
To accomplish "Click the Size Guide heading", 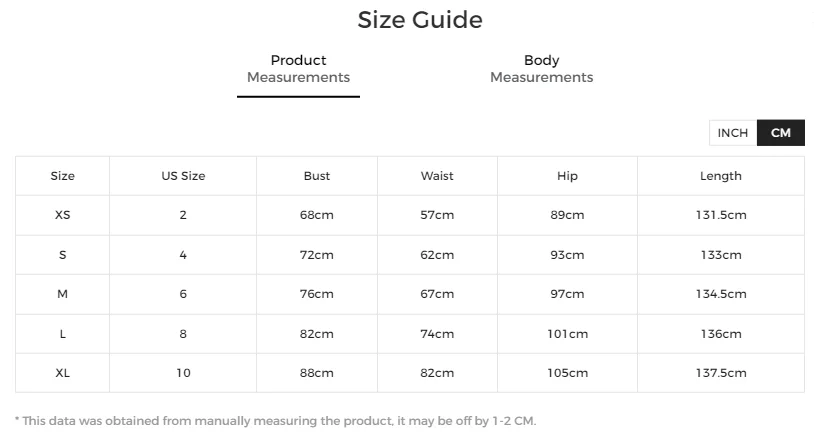I will (x=420, y=20).
